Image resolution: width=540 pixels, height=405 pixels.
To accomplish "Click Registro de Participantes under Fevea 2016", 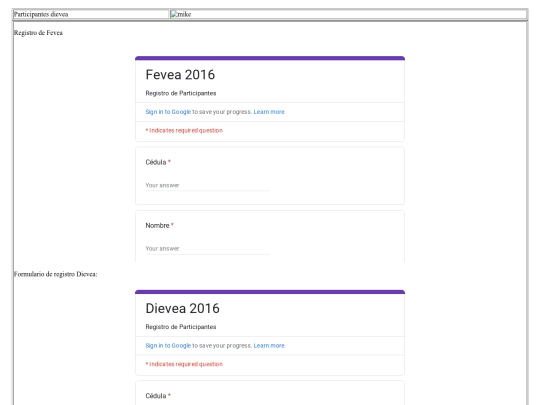I will tap(181, 93).
